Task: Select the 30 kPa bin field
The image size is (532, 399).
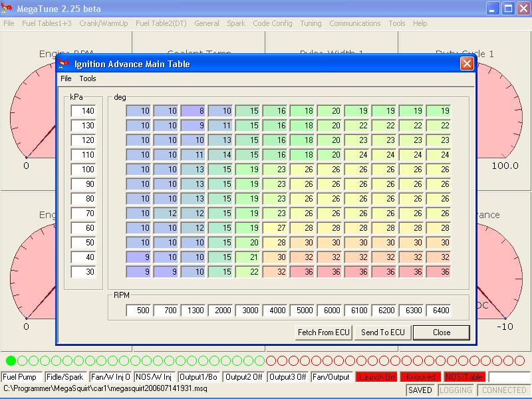Action: point(84,272)
